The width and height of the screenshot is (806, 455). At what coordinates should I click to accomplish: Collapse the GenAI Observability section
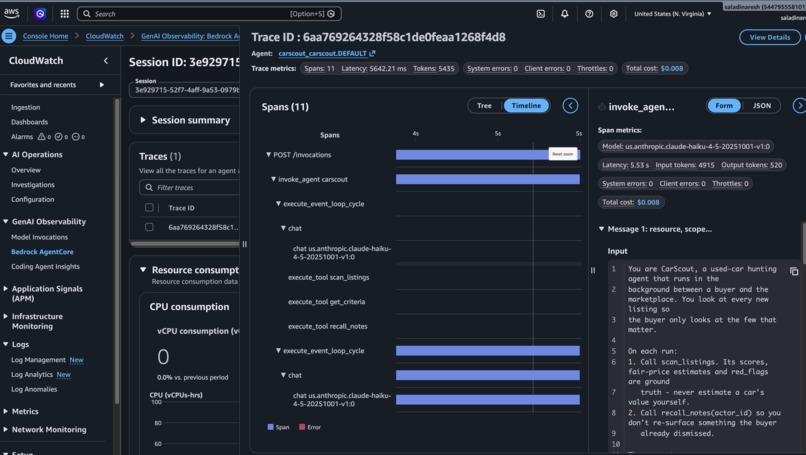[x=6, y=222]
